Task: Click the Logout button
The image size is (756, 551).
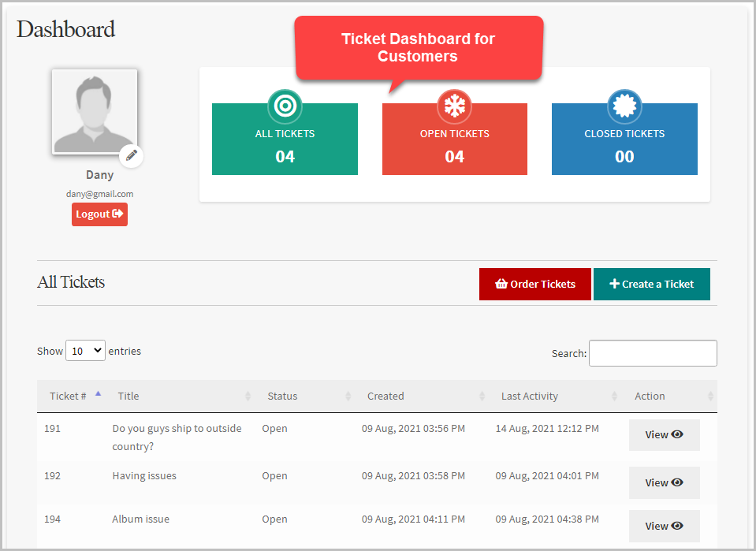Action: 99,214
